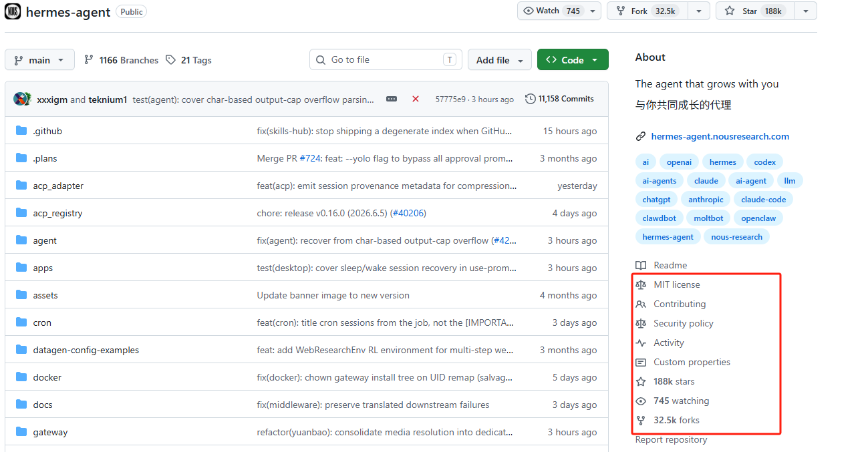The height and width of the screenshot is (452, 868).
Task: Click the 'ai' topic tag
Action: point(645,162)
